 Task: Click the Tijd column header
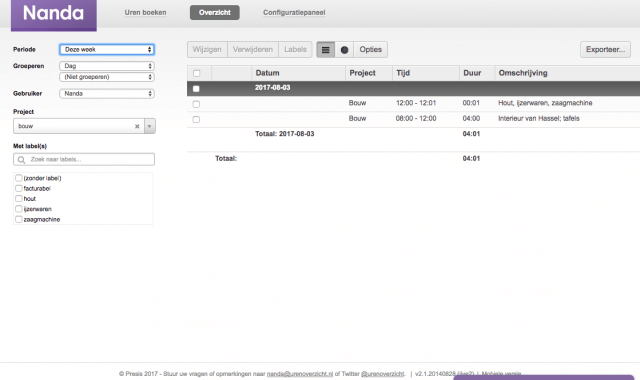[403, 73]
